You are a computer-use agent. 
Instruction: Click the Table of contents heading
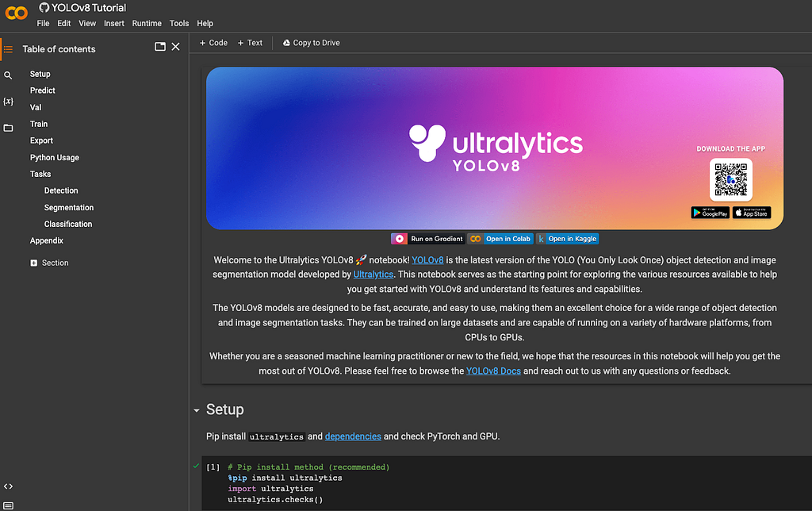coord(59,49)
